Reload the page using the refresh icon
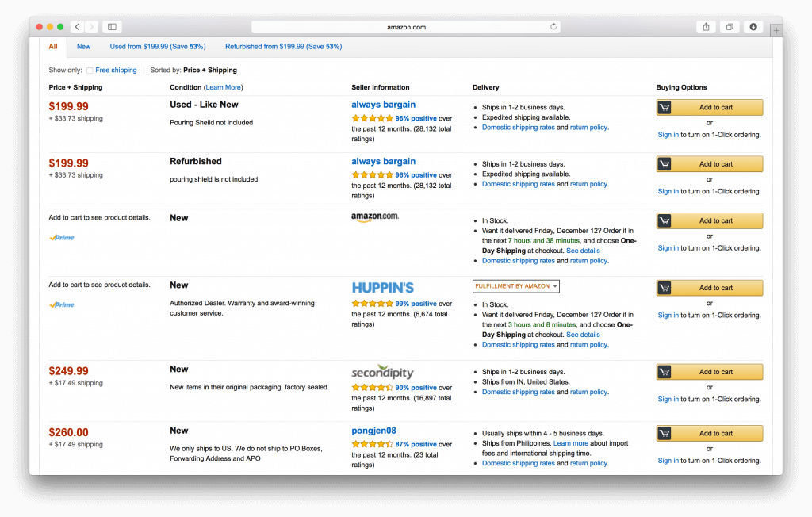 553,27
